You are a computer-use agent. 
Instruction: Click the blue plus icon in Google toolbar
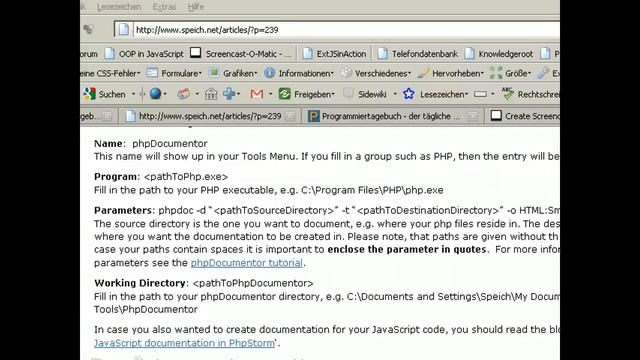(x=229, y=94)
